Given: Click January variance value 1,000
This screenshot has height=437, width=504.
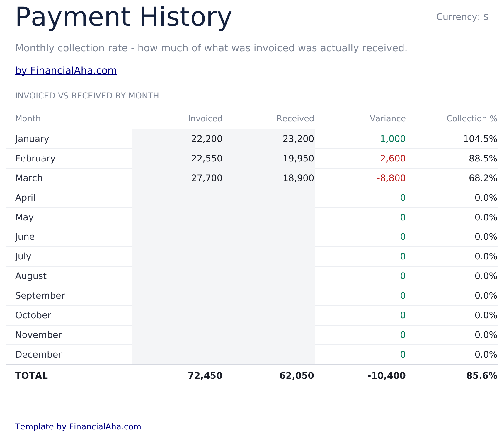Looking at the screenshot, I should point(393,139).
